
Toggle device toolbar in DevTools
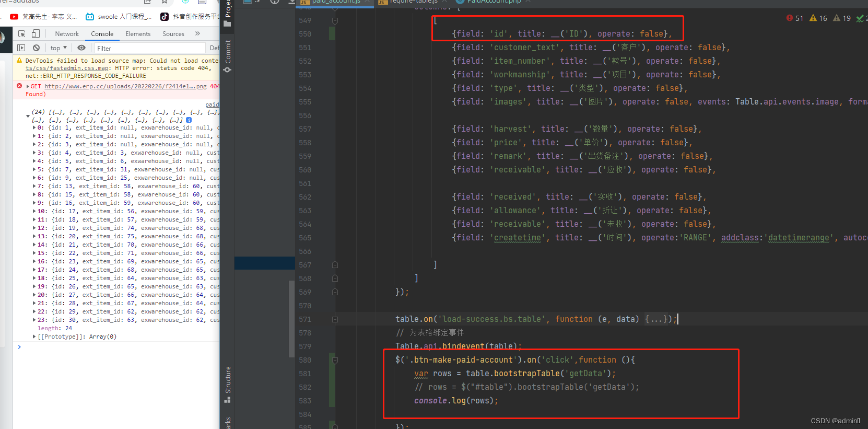(x=36, y=33)
